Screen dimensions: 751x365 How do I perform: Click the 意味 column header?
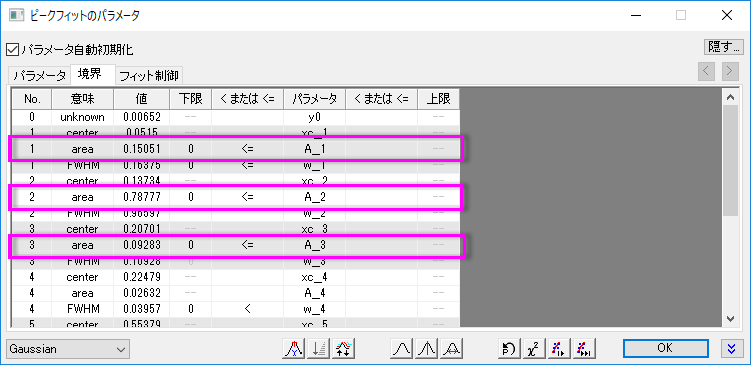tap(82, 99)
